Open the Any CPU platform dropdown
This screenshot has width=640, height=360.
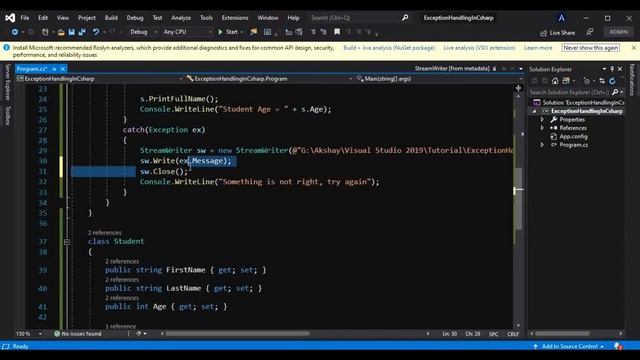tap(187, 32)
